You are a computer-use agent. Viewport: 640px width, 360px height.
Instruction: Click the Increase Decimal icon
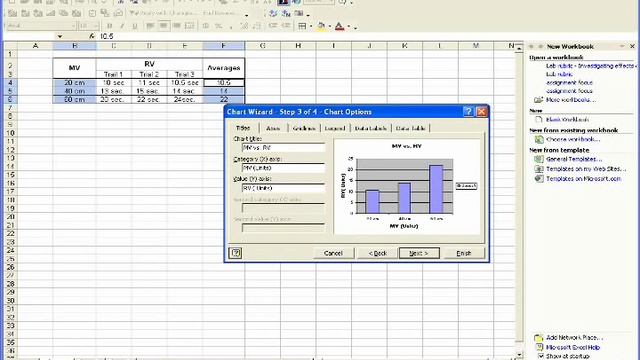click(x=244, y=26)
